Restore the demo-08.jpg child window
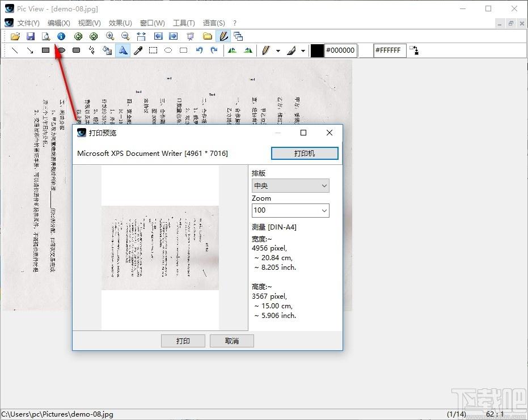528x420 pixels. pos(510,23)
